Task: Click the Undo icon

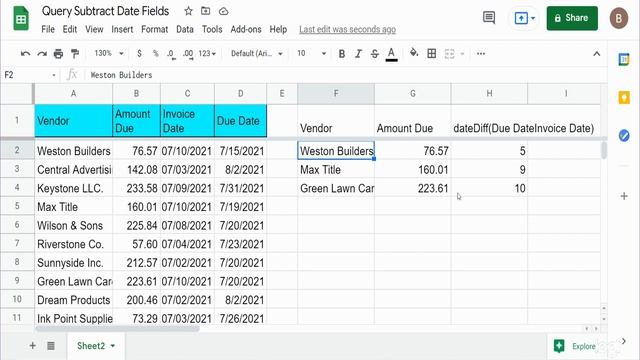Action: point(25,53)
